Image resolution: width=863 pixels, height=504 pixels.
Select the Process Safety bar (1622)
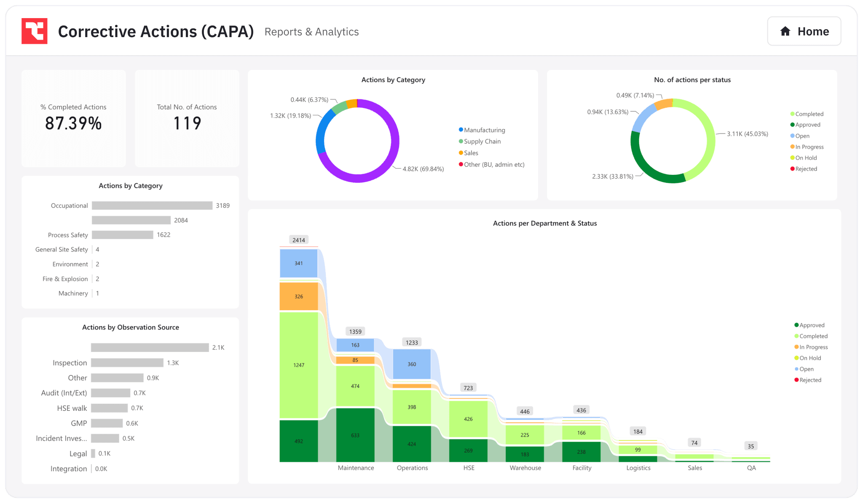pos(123,235)
